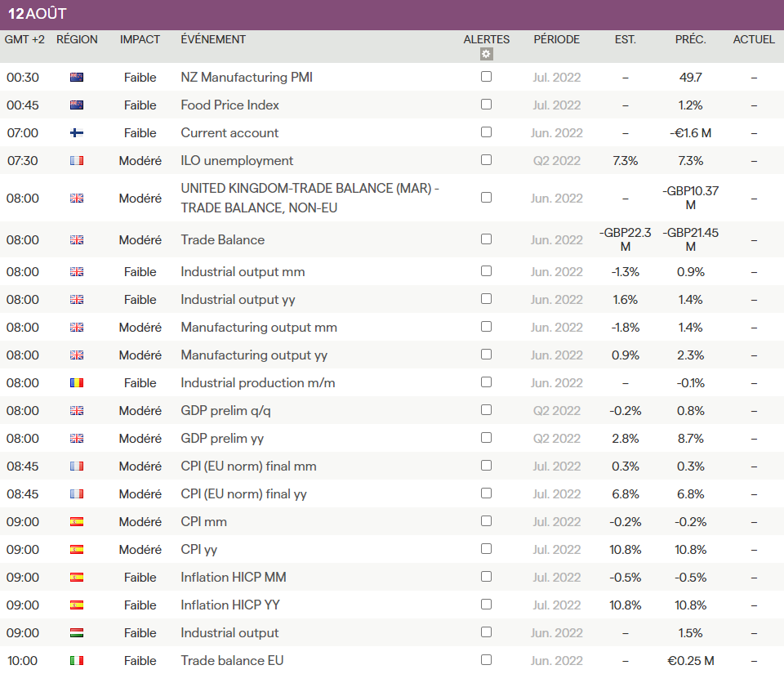The image size is (784, 674).
Task: Sort by the GMT +2 column header
Action: (24, 39)
